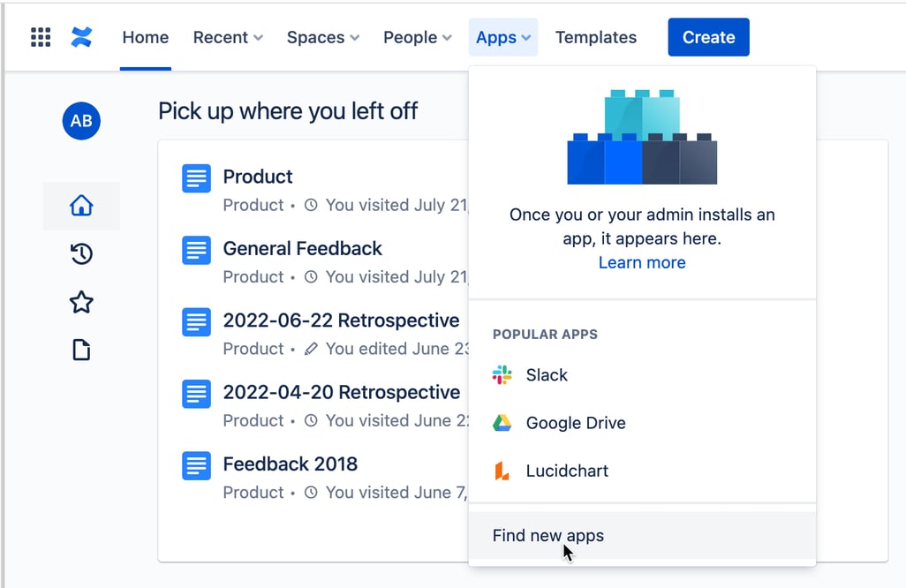Select Lucidchart from popular apps
Screen dimensions: 906x588
pos(567,471)
